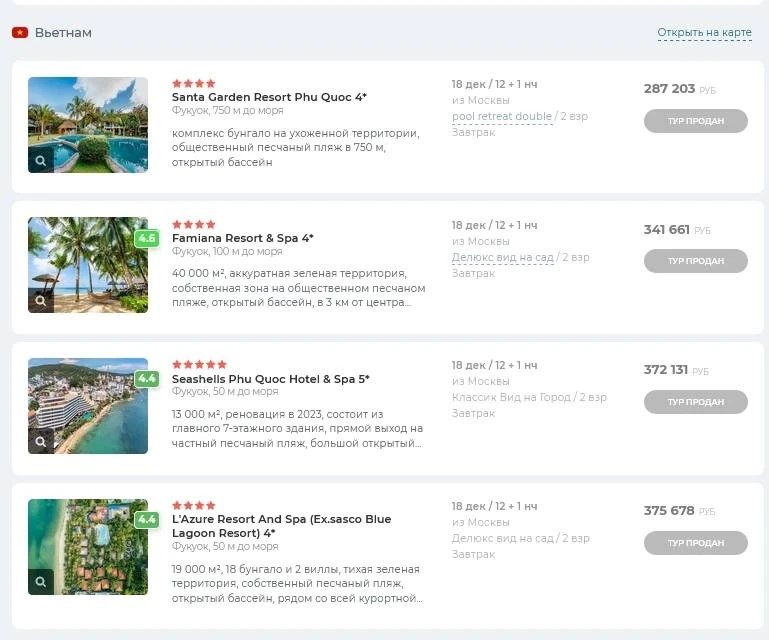Click magnifier icon on Santa Garden photo
Screen dimensions: 769x640
tap(41, 160)
